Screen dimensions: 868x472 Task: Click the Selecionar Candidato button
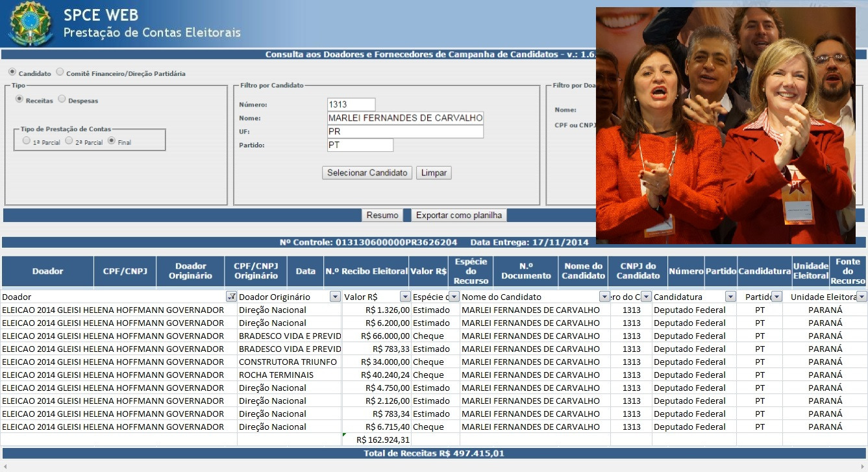(x=367, y=173)
